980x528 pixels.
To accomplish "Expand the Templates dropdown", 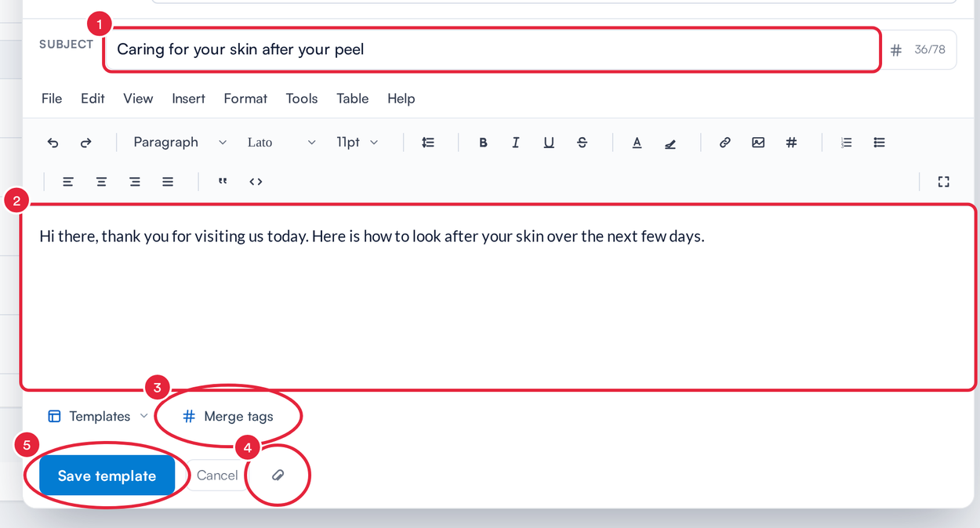I will pos(98,417).
